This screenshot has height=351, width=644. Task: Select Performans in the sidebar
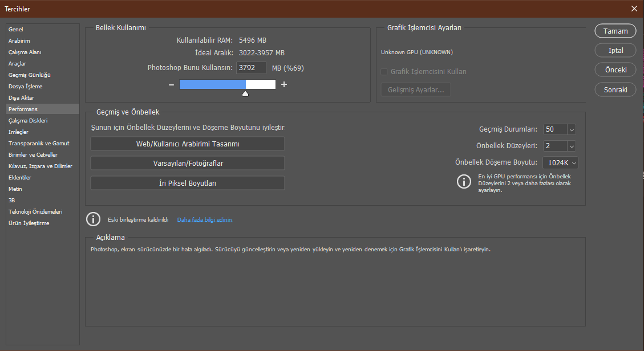pos(43,109)
